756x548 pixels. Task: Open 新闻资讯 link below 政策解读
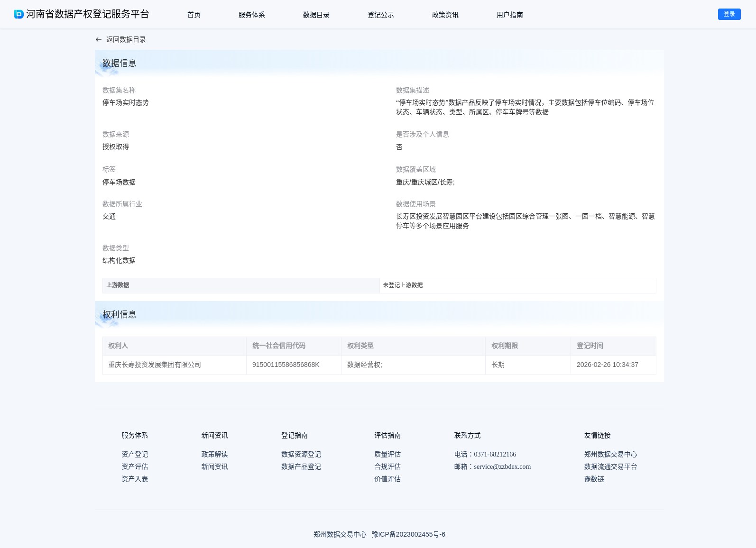tap(214, 466)
